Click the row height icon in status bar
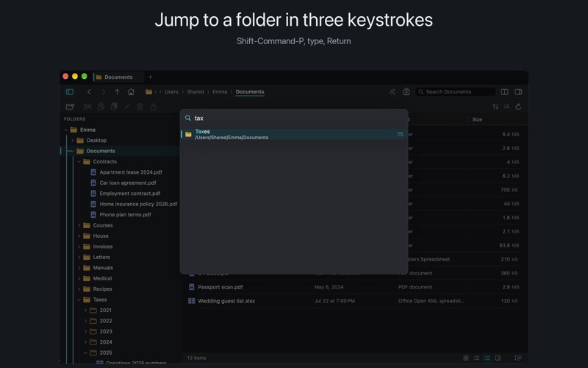Screen dimensions: 588x368 (518, 358)
